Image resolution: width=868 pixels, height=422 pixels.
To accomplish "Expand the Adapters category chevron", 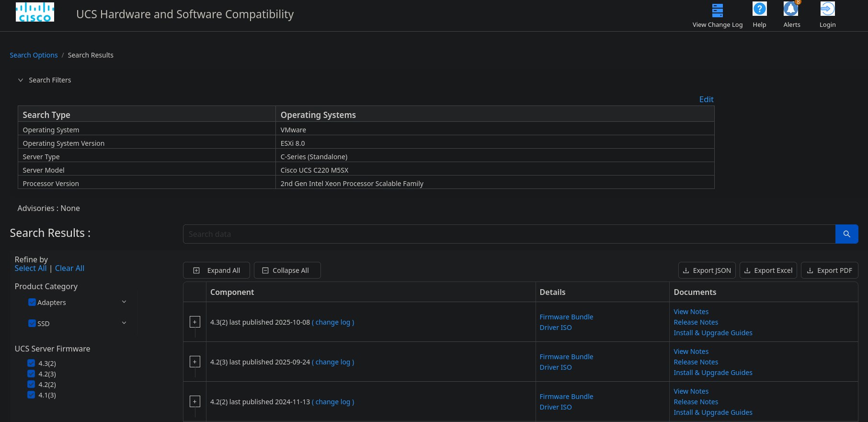I will click(124, 302).
